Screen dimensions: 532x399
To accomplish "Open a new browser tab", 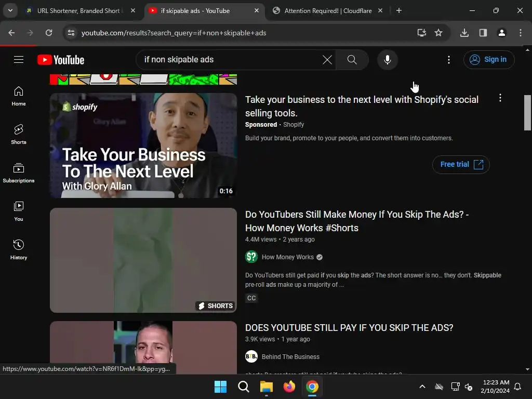I will [399, 10].
